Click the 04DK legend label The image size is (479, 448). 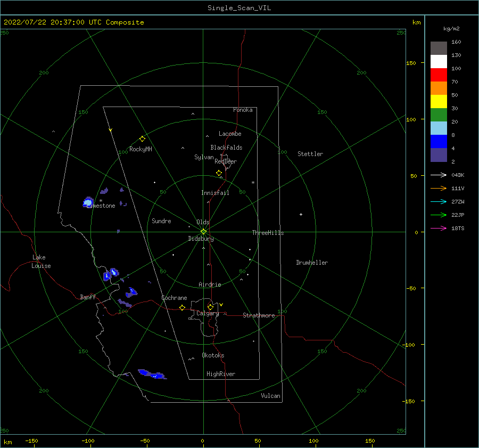click(x=458, y=175)
